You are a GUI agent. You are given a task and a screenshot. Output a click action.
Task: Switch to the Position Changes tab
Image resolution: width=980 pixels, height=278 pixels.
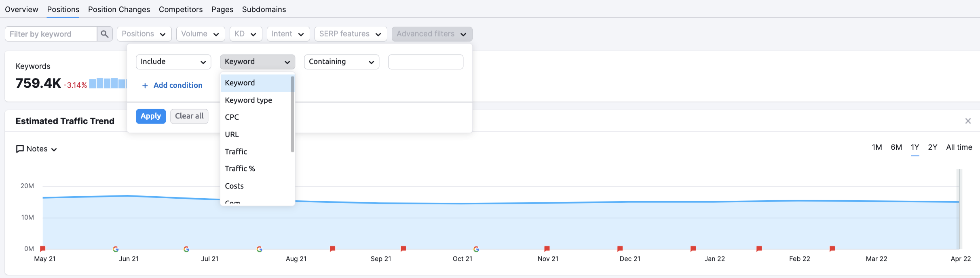click(x=119, y=9)
